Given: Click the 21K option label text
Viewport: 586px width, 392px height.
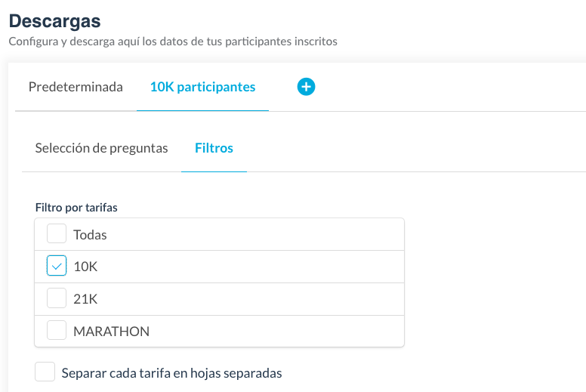Looking at the screenshot, I should 85,299.
